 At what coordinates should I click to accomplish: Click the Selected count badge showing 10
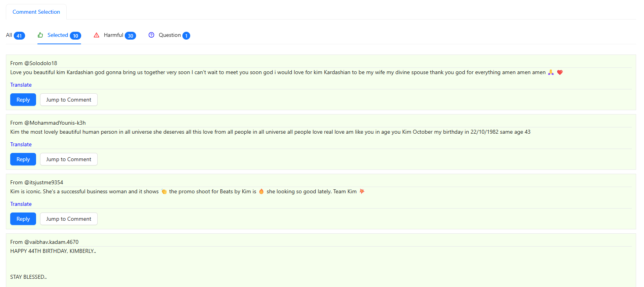point(76,35)
